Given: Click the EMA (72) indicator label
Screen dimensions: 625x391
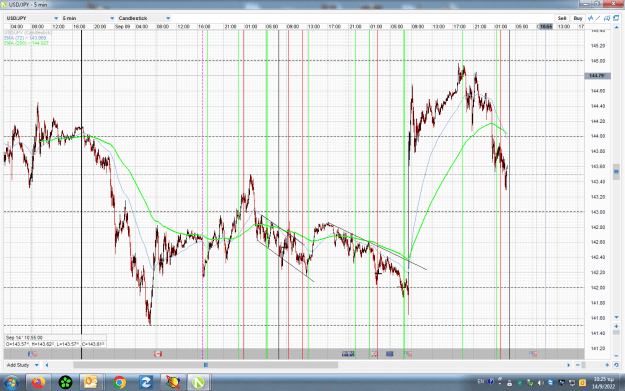Looking at the screenshot, I should (x=25, y=38).
